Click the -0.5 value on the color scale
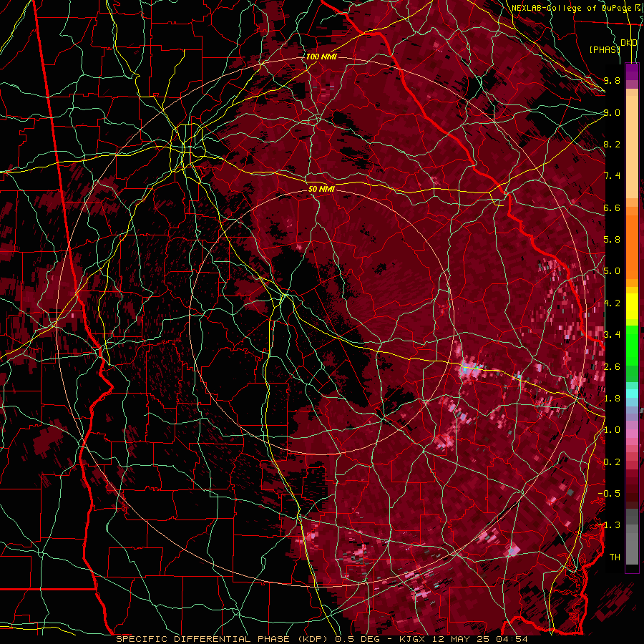 (609, 494)
